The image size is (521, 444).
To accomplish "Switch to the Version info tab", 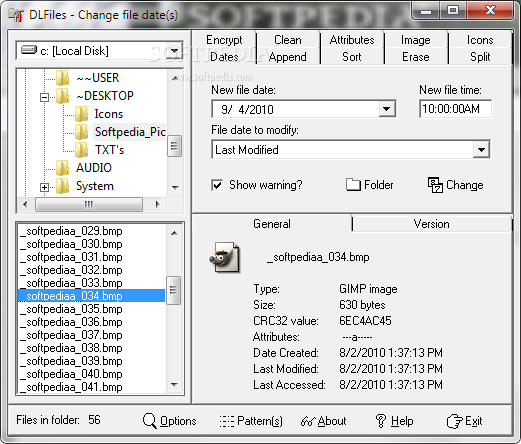I will 432,224.
